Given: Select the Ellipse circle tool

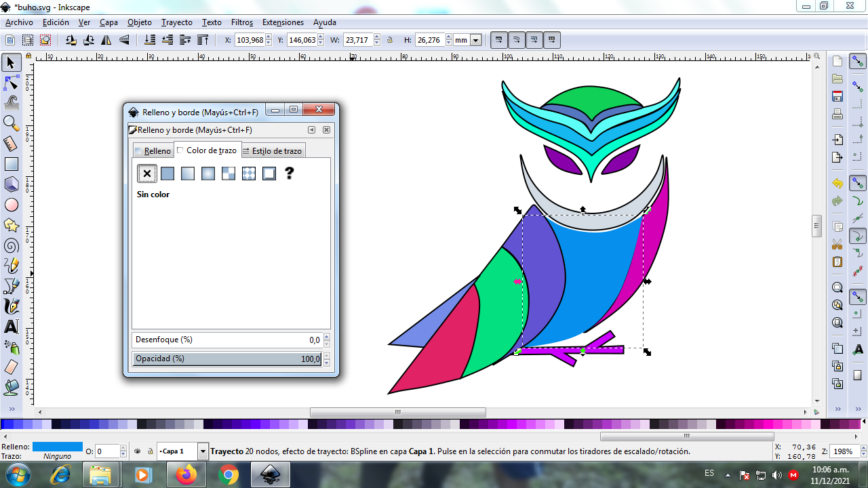Looking at the screenshot, I should click(11, 205).
